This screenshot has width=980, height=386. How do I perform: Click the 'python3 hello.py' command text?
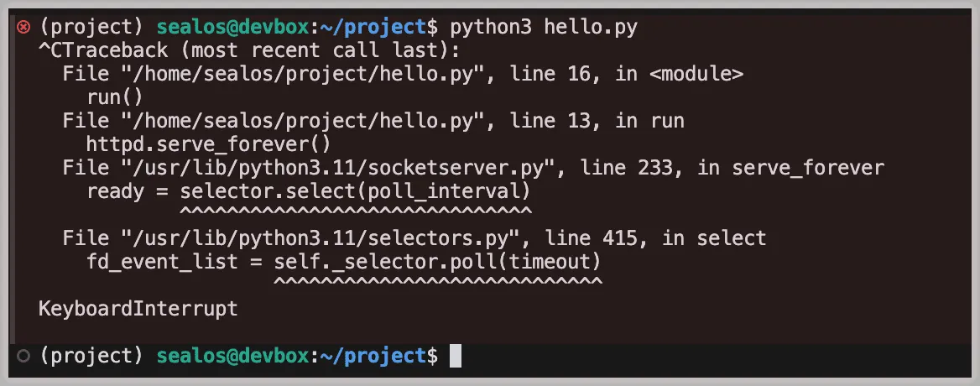point(544,27)
